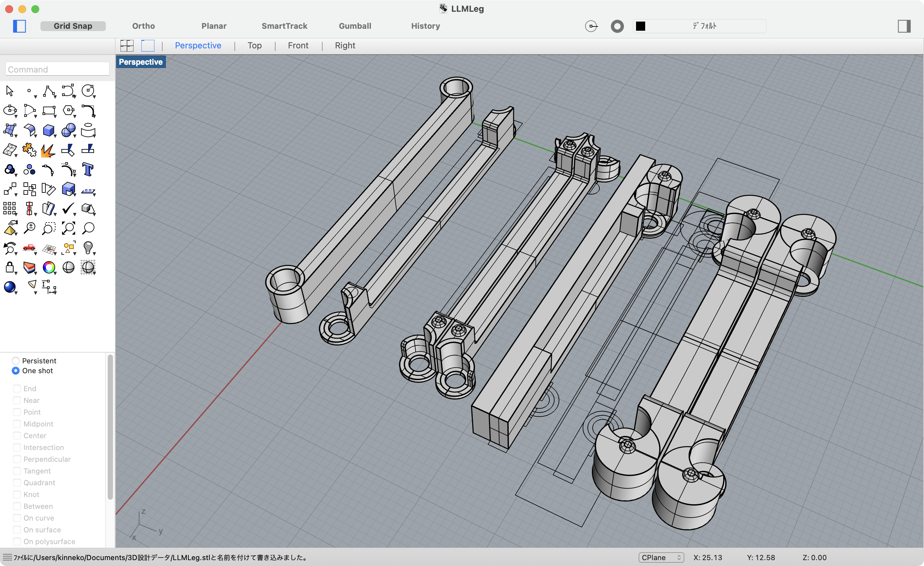Activate the Explode tool

48,150
